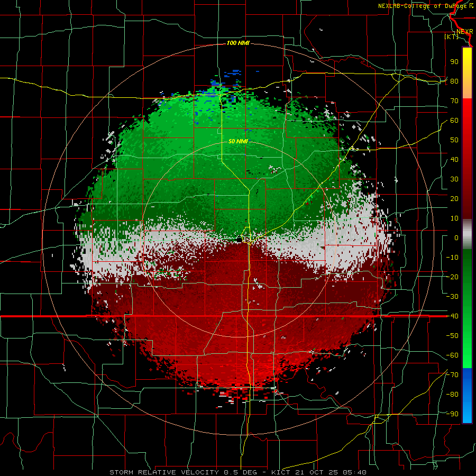This screenshot has width=476, height=476.
Task: Click the -90 value on velocity scale
Action: 452,414
